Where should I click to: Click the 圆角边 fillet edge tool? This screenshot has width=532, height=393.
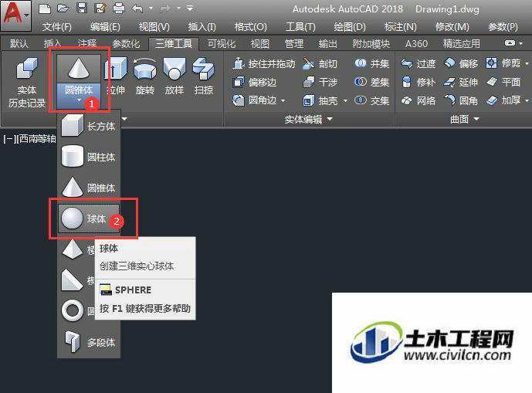[x=255, y=100]
